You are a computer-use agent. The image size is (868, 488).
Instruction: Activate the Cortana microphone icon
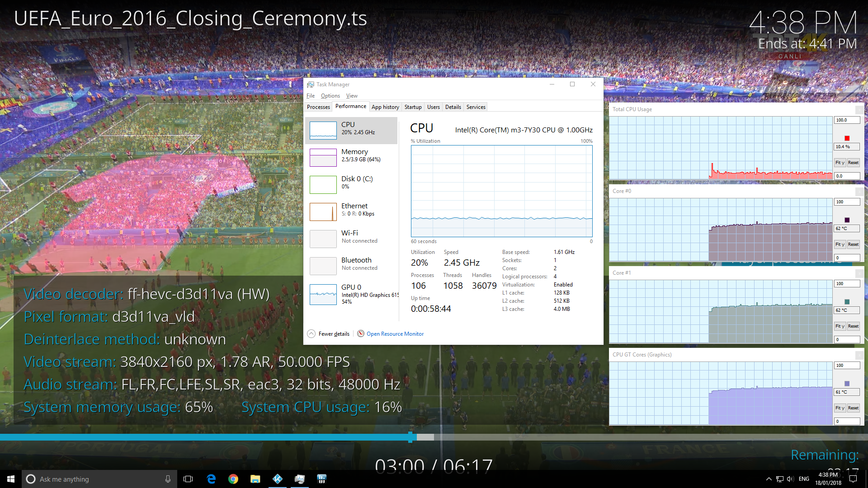pyautogui.click(x=168, y=479)
